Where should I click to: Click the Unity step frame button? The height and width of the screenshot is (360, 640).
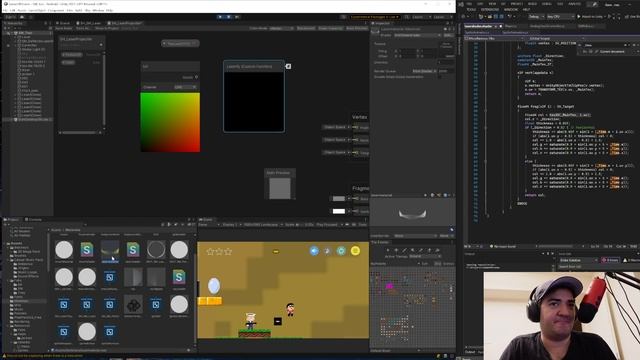(x=237, y=17)
